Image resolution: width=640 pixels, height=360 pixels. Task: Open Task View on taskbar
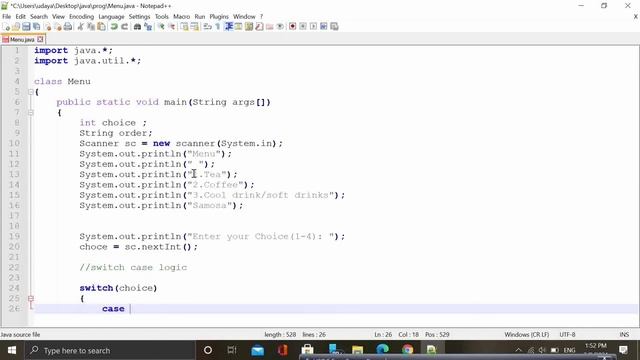(x=232, y=350)
